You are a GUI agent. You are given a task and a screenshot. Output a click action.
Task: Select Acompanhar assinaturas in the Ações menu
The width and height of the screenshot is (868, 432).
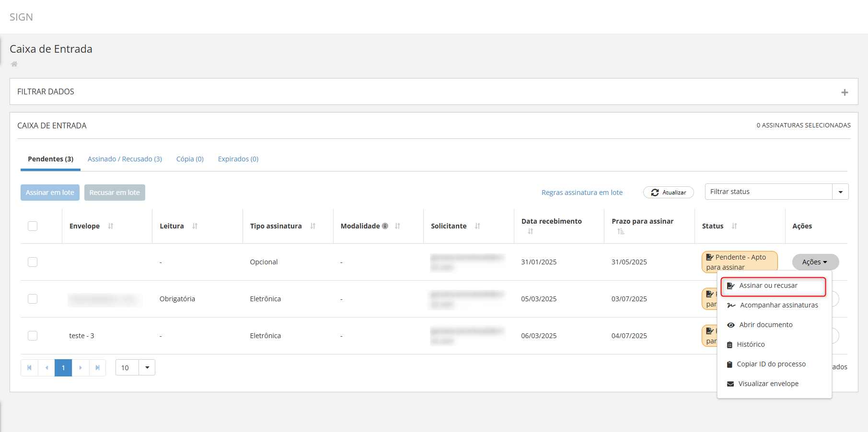pyautogui.click(x=774, y=306)
